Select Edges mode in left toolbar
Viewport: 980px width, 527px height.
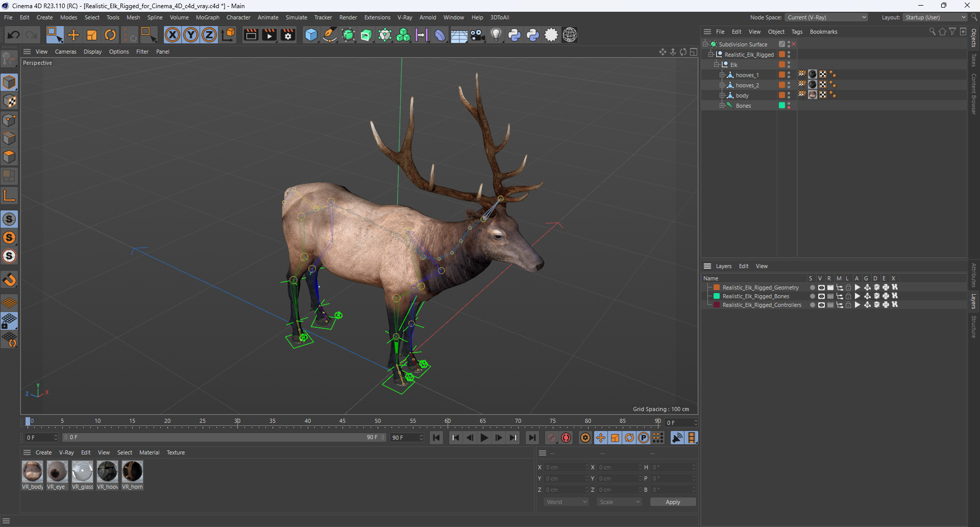(x=9, y=138)
